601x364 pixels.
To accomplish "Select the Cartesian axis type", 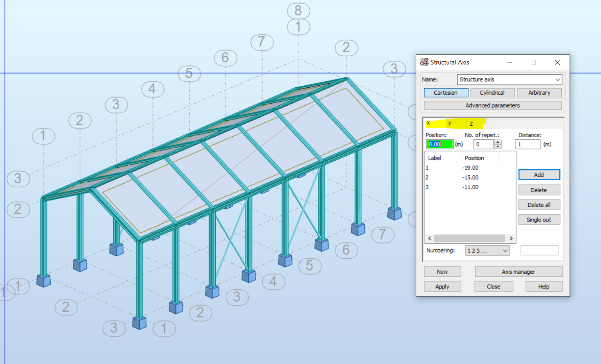I will click(x=446, y=93).
